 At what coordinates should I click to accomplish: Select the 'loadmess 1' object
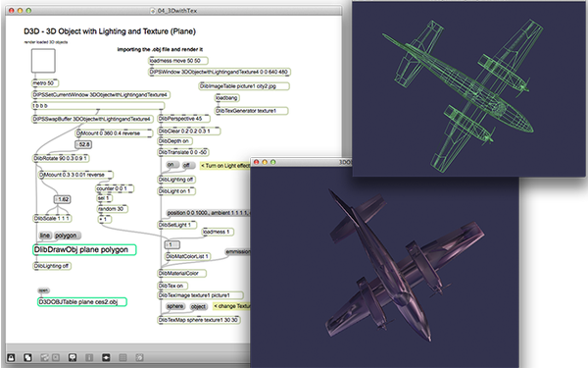(x=218, y=232)
